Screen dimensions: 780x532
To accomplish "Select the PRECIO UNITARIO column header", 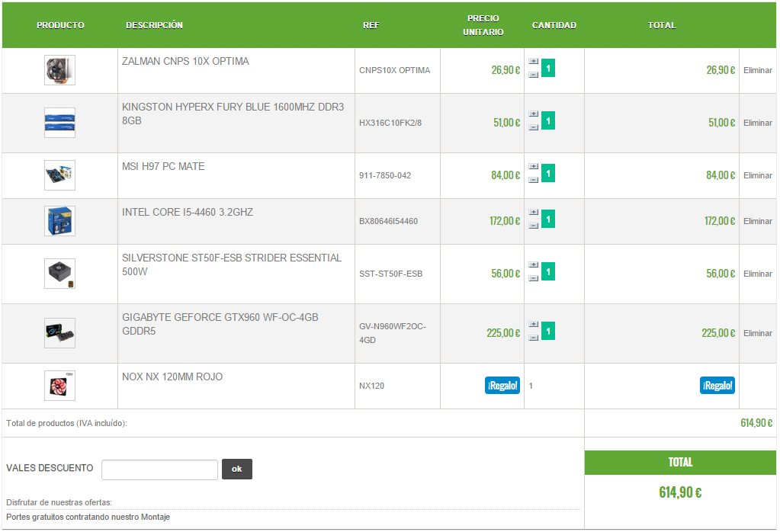I will pyautogui.click(x=483, y=25).
